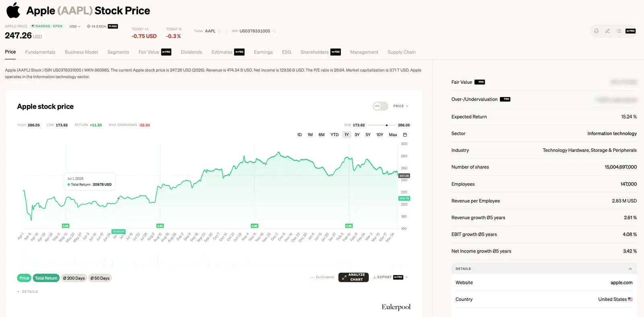Open the PRICE chart type dropdown
This screenshot has height=317, width=644.
[400, 106]
